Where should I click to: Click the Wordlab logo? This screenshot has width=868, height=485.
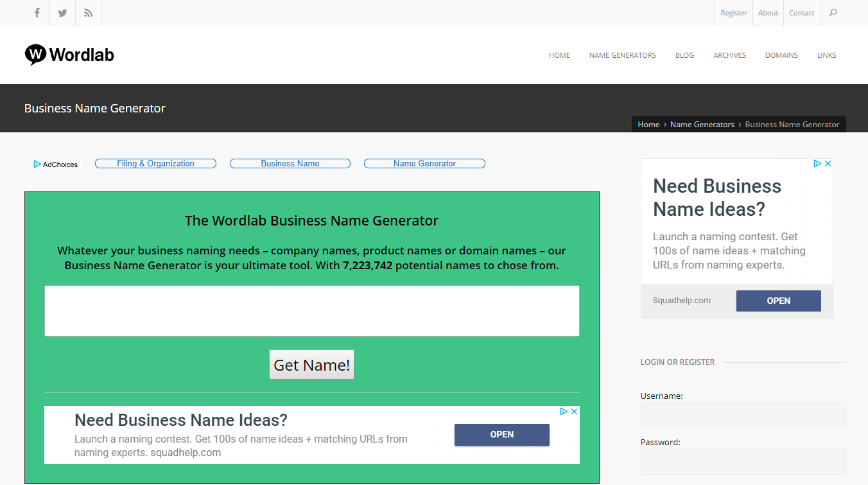click(69, 55)
